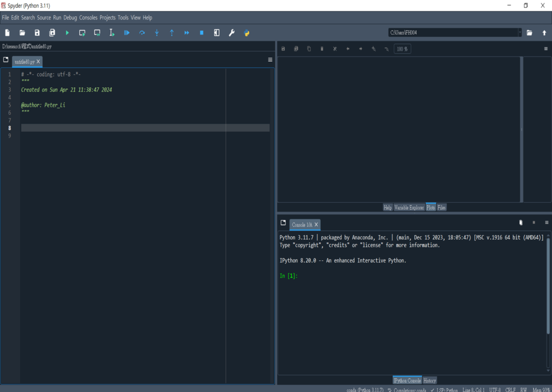Open the IPython console options menu
This screenshot has height=392, width=552.
(x=546, y=223)
